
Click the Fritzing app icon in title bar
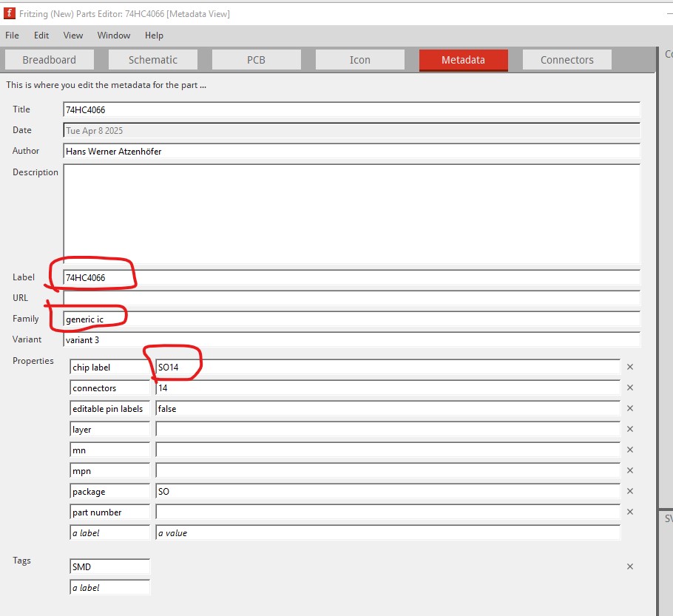10,13
